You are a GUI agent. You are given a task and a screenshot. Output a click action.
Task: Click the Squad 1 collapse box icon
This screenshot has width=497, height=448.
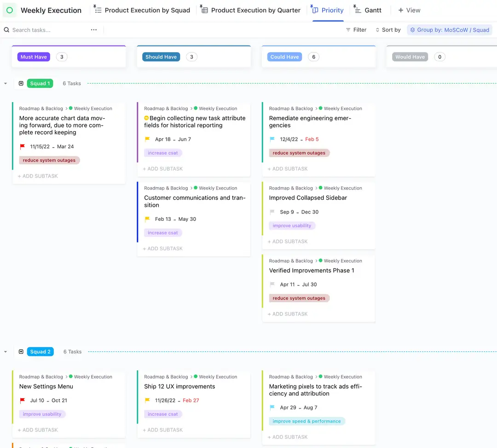point(21,83)
